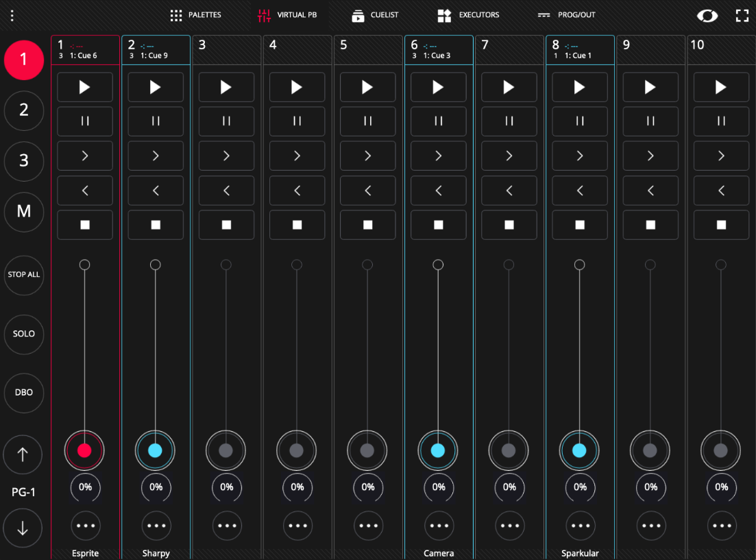Click the red fader knob on Esprite

pyautogui.click(x=84, y=450)
